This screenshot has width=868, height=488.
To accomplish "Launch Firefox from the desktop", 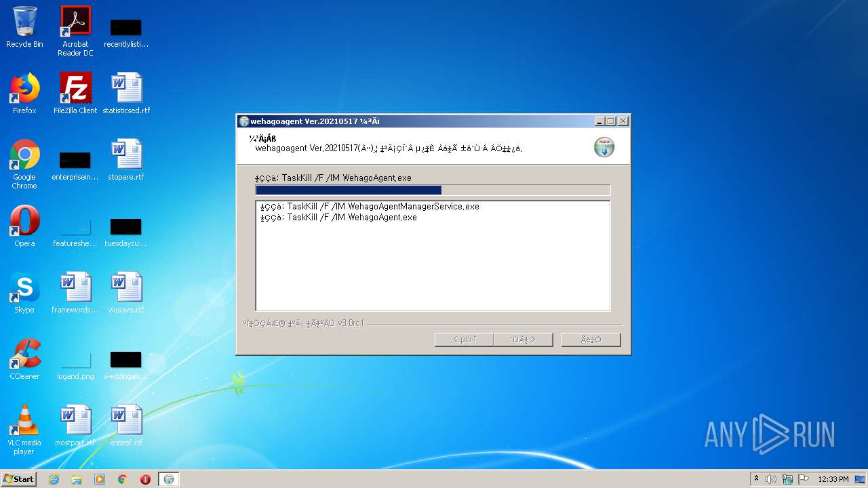I will 24,94.
